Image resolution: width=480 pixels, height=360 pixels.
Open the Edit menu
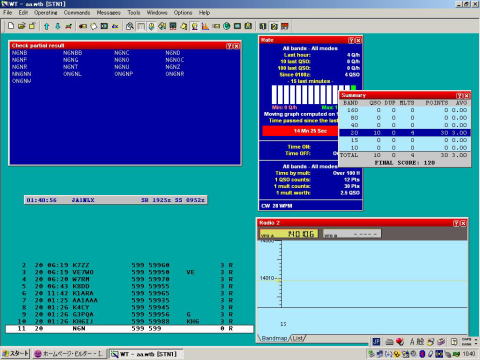pos(23,13)
